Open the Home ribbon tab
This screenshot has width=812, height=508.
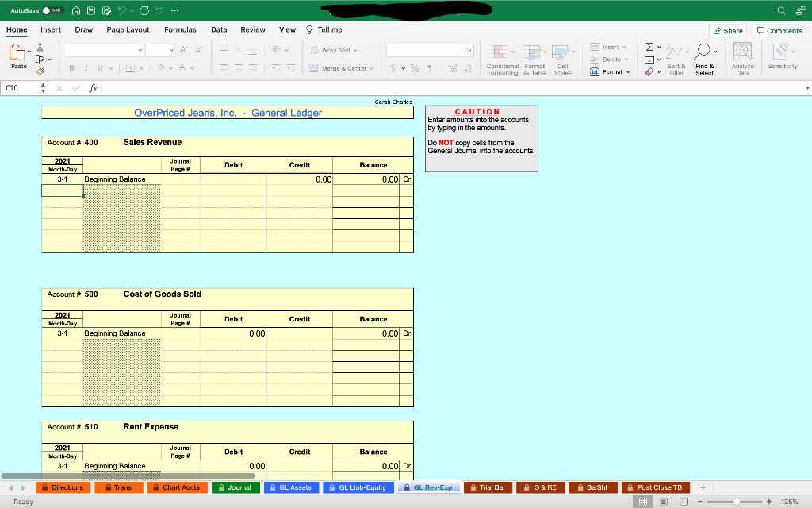(x=17, y=29)
